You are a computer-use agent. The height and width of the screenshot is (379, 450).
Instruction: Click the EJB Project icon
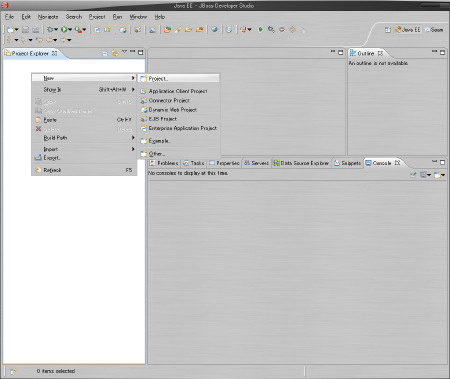[144, 119]
